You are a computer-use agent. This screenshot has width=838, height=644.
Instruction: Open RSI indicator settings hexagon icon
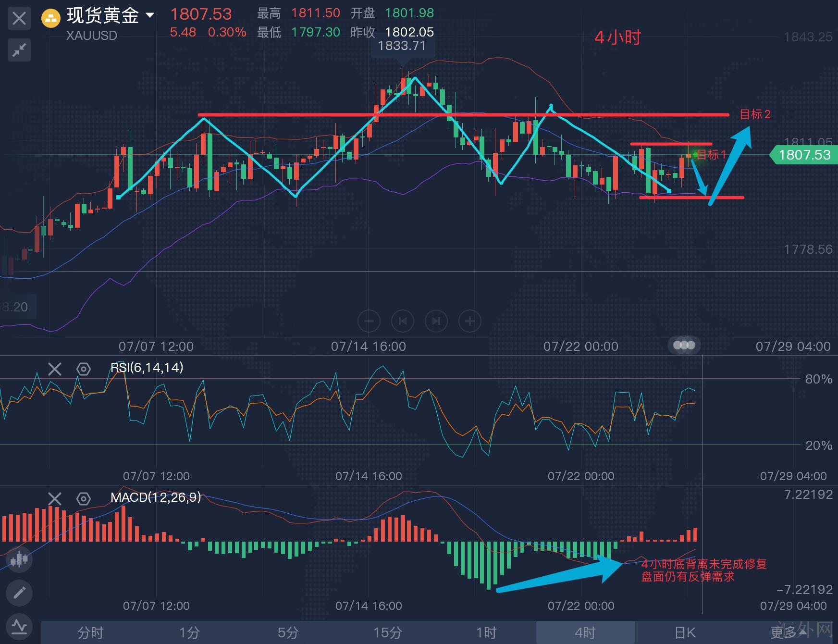84,369
